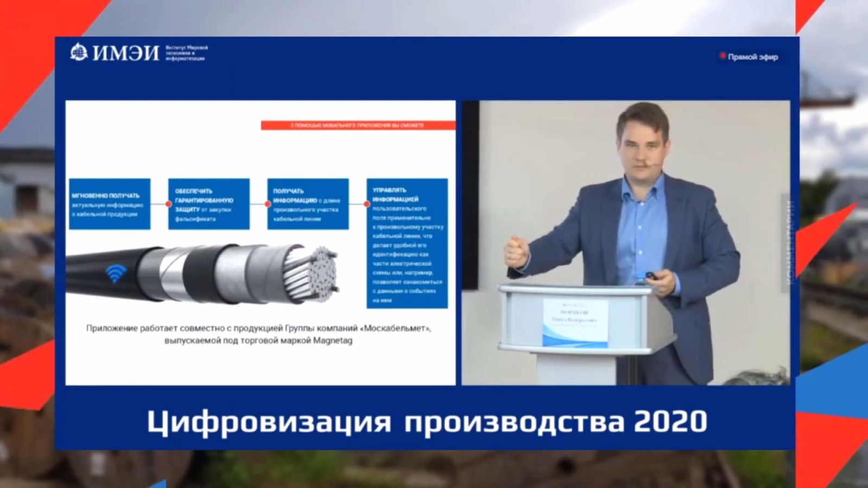
Task: Click the 'Управлять информацией' blue box
Action: (407, 243)
